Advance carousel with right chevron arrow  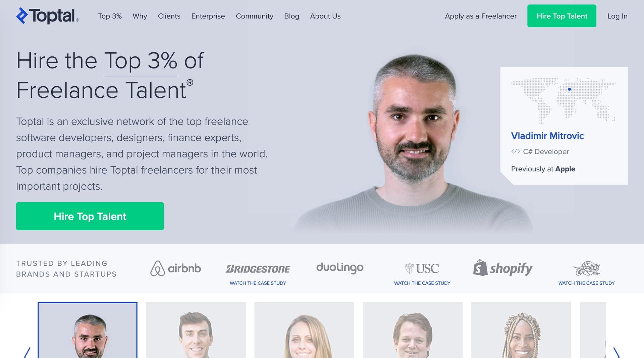click(x=616, y=353)
